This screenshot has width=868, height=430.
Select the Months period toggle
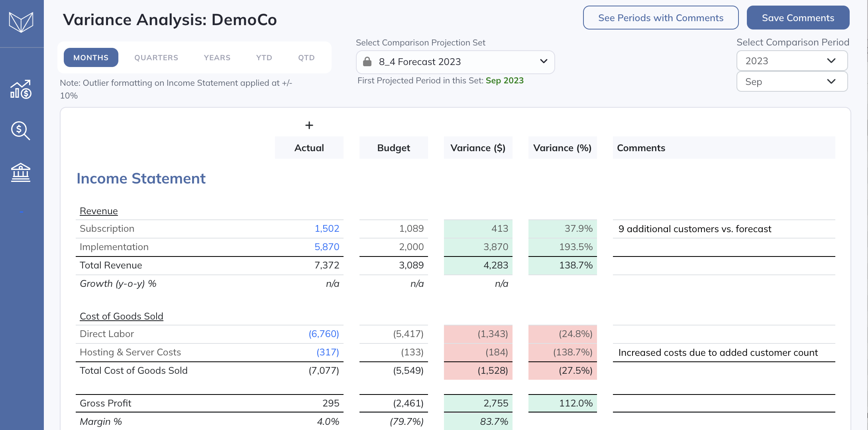click(91, 57)
